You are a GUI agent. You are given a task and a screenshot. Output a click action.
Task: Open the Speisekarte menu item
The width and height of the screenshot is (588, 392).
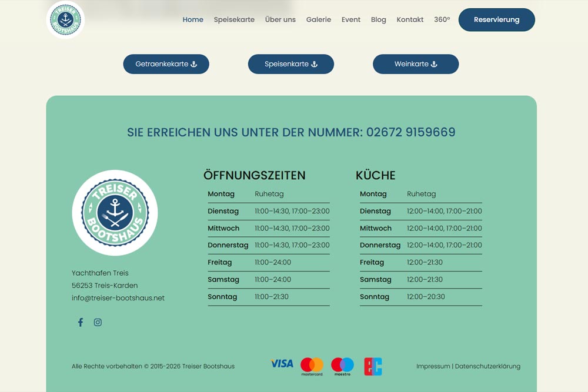point(234,19)
